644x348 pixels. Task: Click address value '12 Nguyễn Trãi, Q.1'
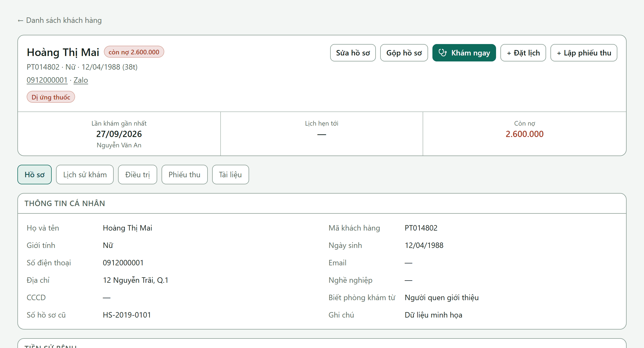pos(136,280)
